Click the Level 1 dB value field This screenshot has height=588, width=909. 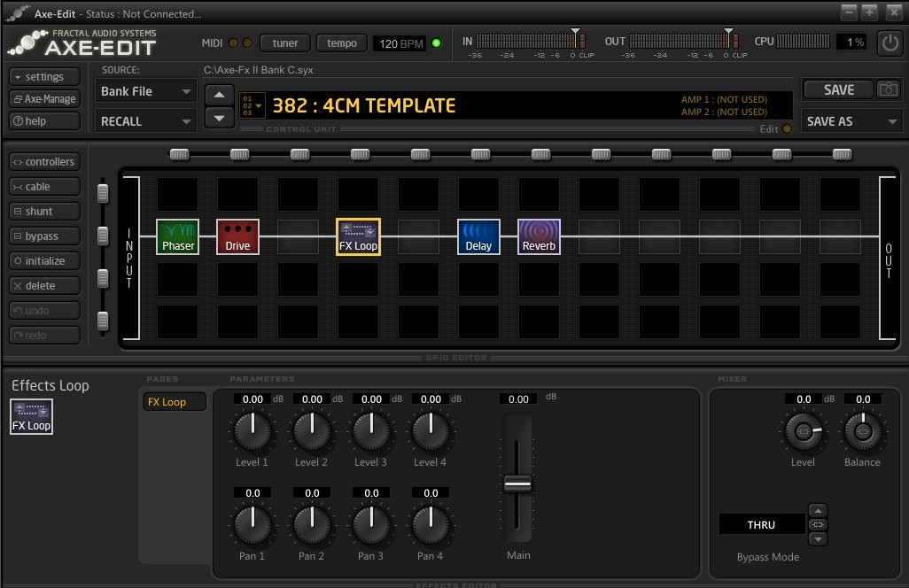click(x=252, y=399)
